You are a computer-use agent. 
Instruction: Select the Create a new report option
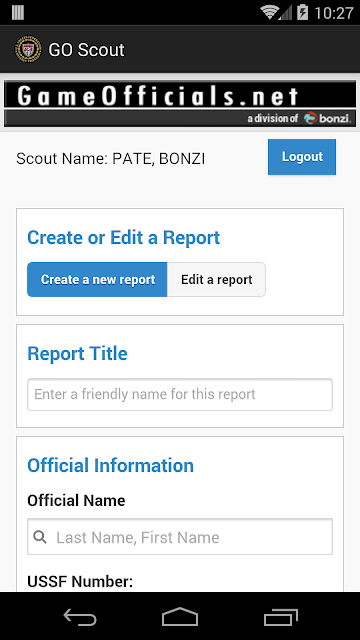[97, 280]
